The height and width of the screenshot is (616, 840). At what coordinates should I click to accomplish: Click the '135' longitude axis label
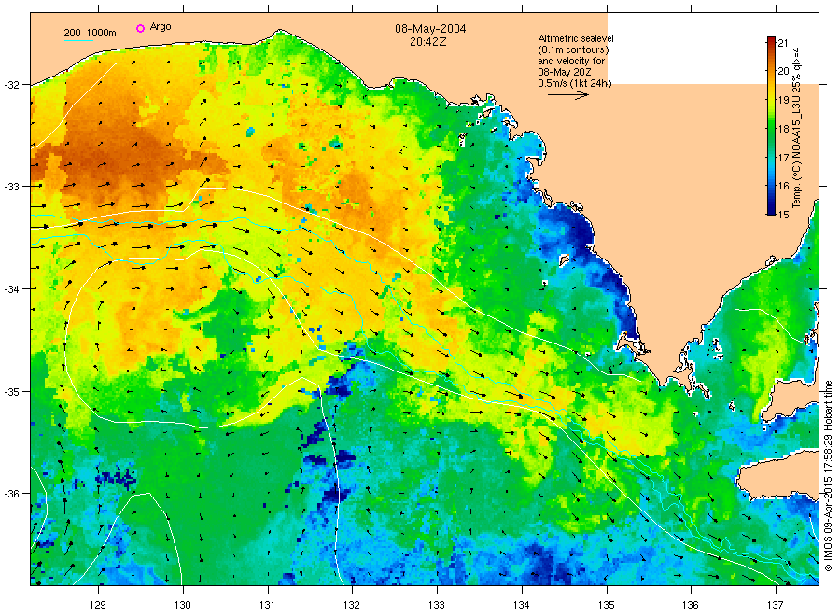coord(607,605)
